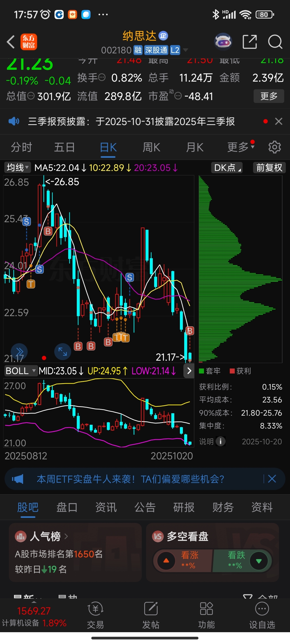Switch to 五日 chart tab
Viewport: 290px width, 644px height.
pyautogui.click(x=64, y=147)
